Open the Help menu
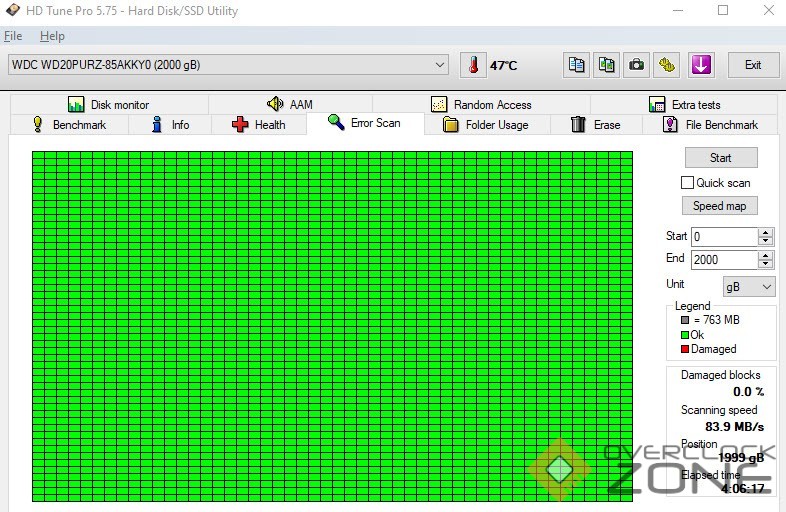This screenshot has height=512, width=786. coord(52,36)
